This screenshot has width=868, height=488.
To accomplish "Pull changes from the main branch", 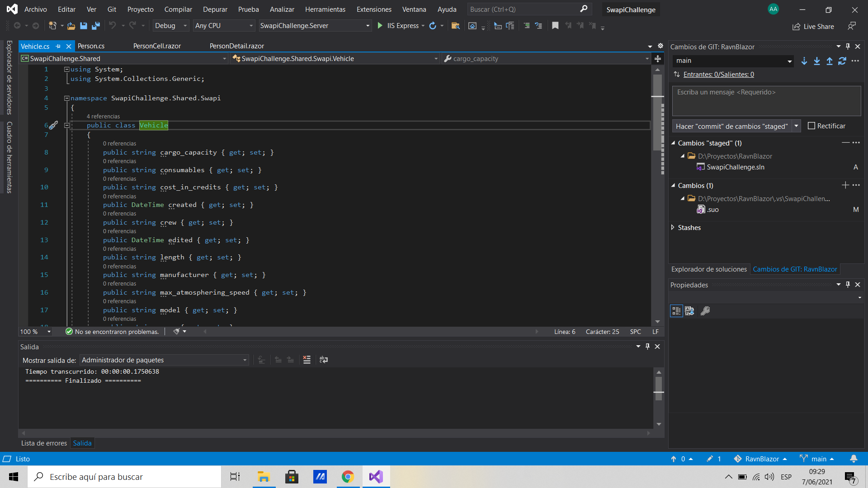I will [816, 61].
